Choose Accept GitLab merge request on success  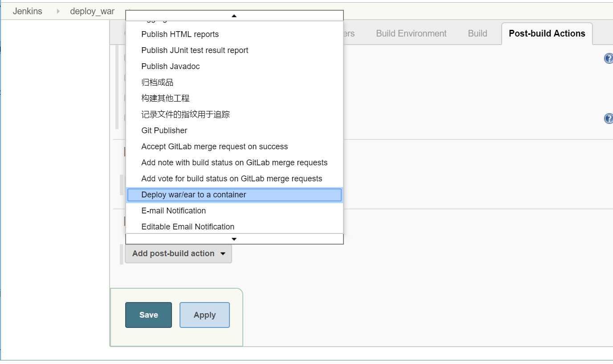pos(234,147)
